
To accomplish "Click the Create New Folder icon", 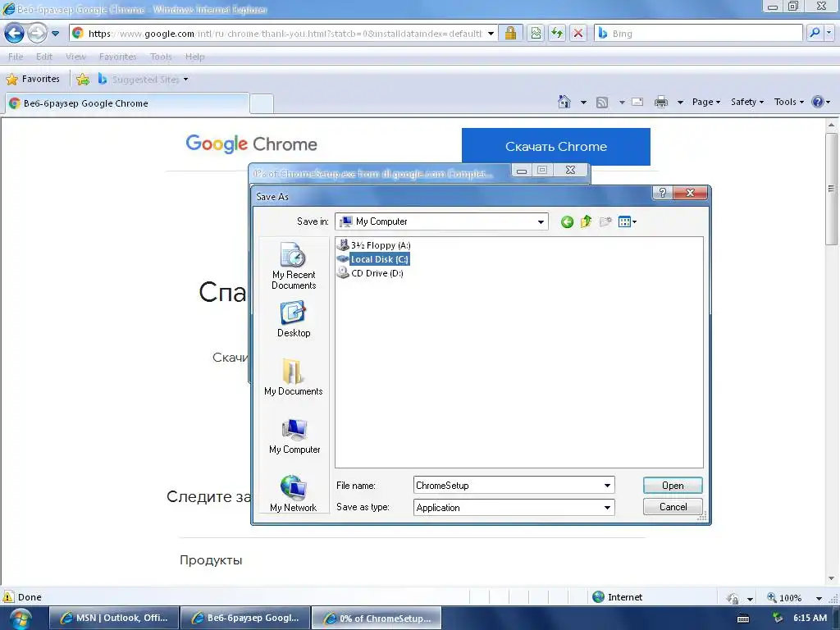I will click(x=605, y=221).
